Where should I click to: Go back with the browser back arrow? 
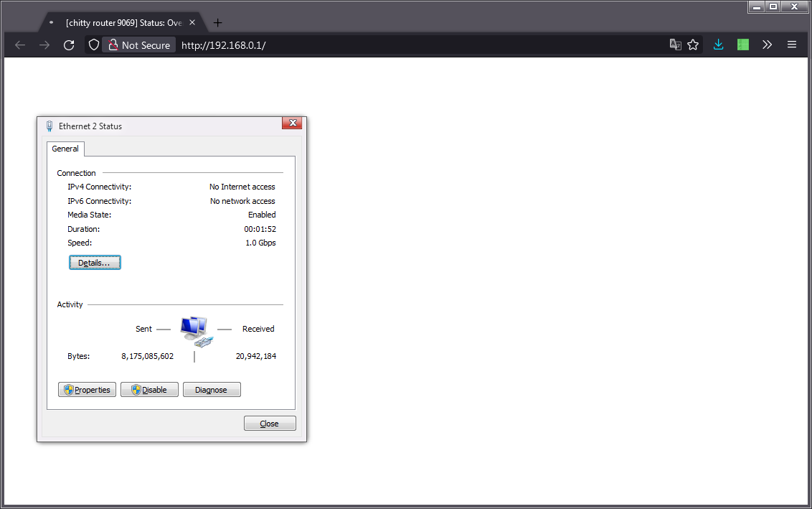20,45
